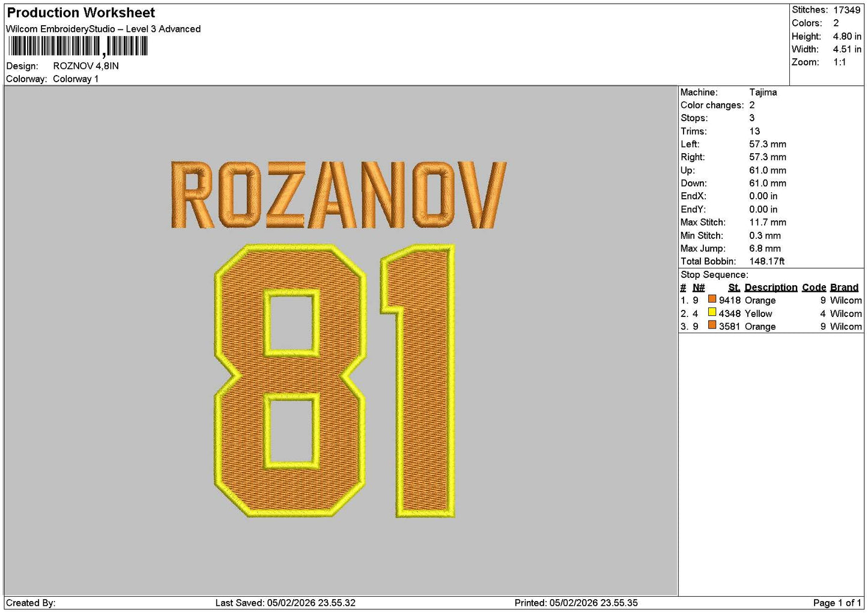Click the 'Production Worksheet' heading
The height and width of the screenshot is (613, 868).
point(81,13)
